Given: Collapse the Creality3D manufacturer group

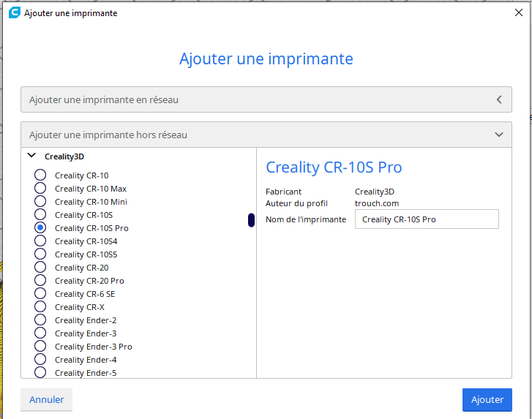Looking at the screenshot, I should (x=31, y=156).
